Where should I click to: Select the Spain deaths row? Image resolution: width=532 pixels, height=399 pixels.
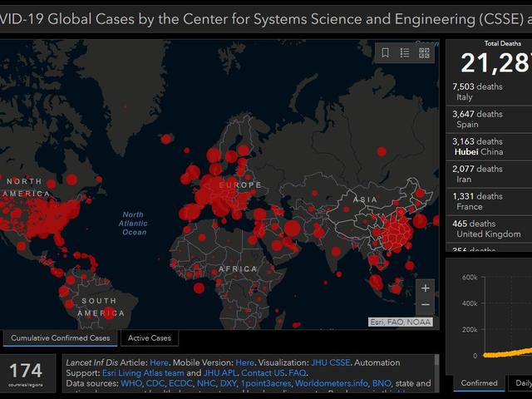[486, 119]
